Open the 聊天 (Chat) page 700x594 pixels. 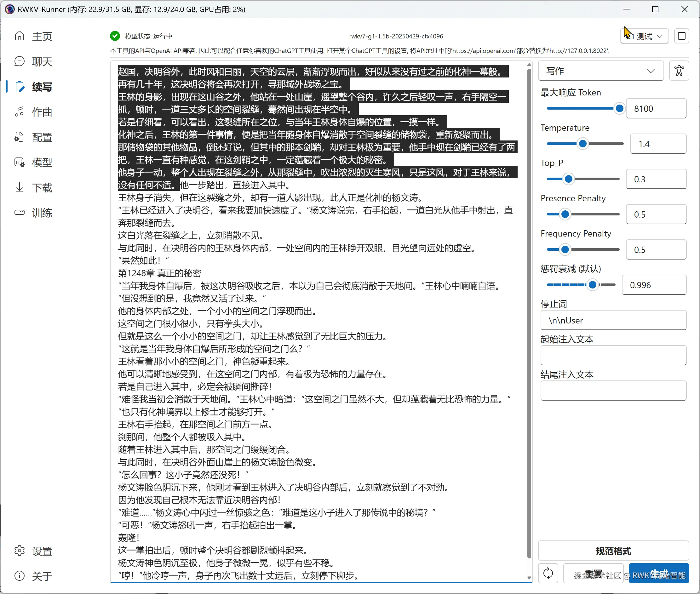tap(42, 61)
